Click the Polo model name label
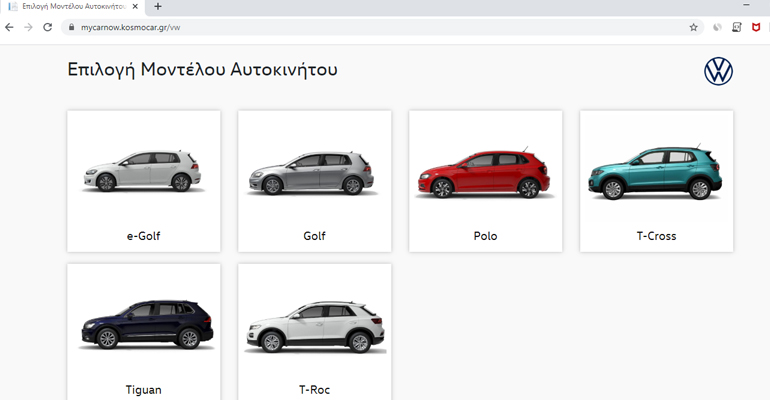Screen dimensions: 770x400 pyautogui.click(x=485, y=236)
